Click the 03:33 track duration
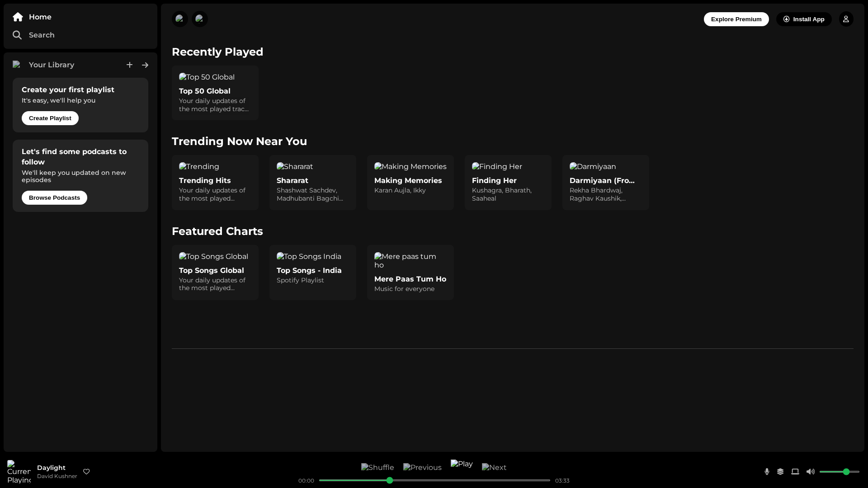The image size is (868, 488). 562,481
